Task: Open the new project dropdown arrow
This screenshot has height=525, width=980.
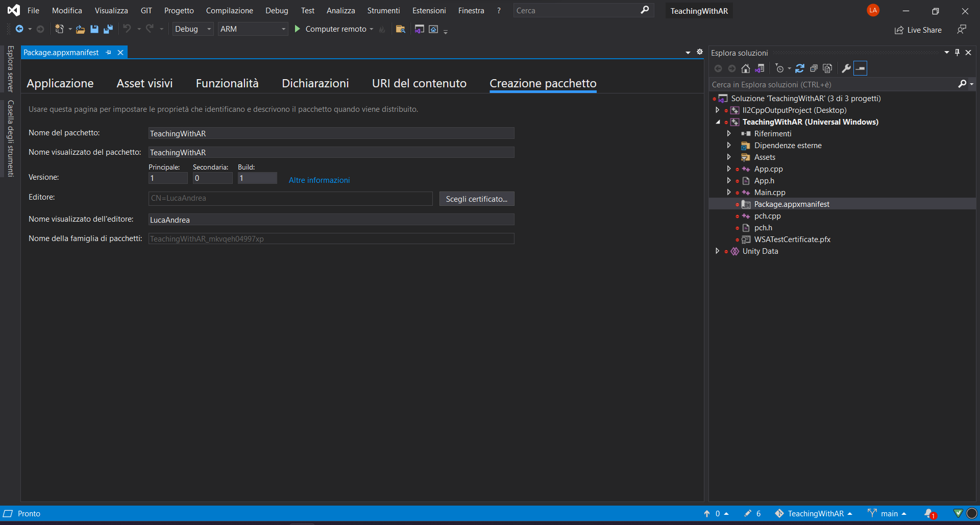Action: pyautogui.click(x=70, y=29)
